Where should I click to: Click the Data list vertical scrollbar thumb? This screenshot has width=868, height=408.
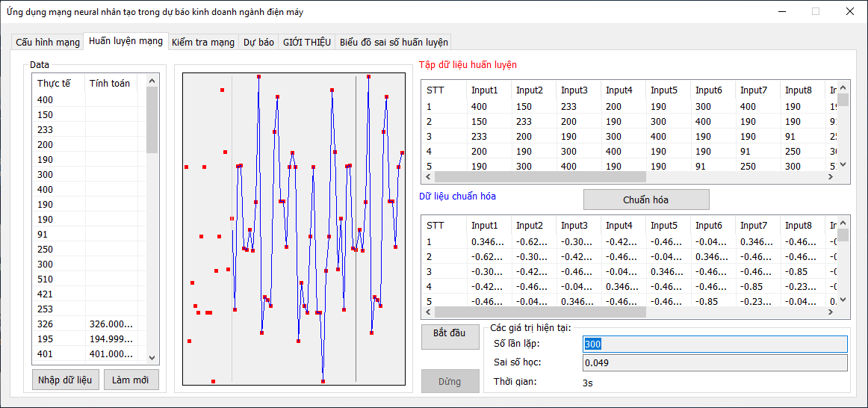click(x=152, y=120)
